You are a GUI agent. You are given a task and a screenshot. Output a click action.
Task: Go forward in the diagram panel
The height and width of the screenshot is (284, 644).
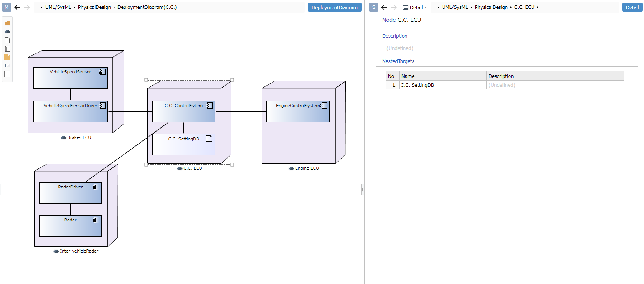click(x=27, y=7)
